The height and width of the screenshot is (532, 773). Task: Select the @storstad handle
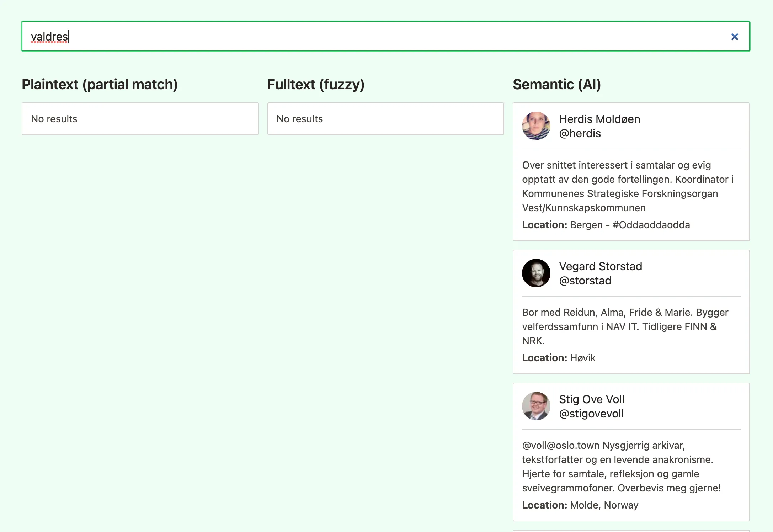pos(585,280)
